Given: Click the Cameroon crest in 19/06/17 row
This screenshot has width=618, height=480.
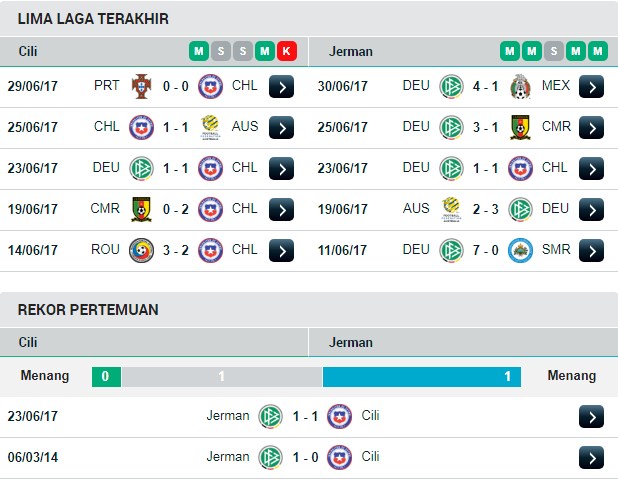Looking at the screenshot, I should point(141,209).
